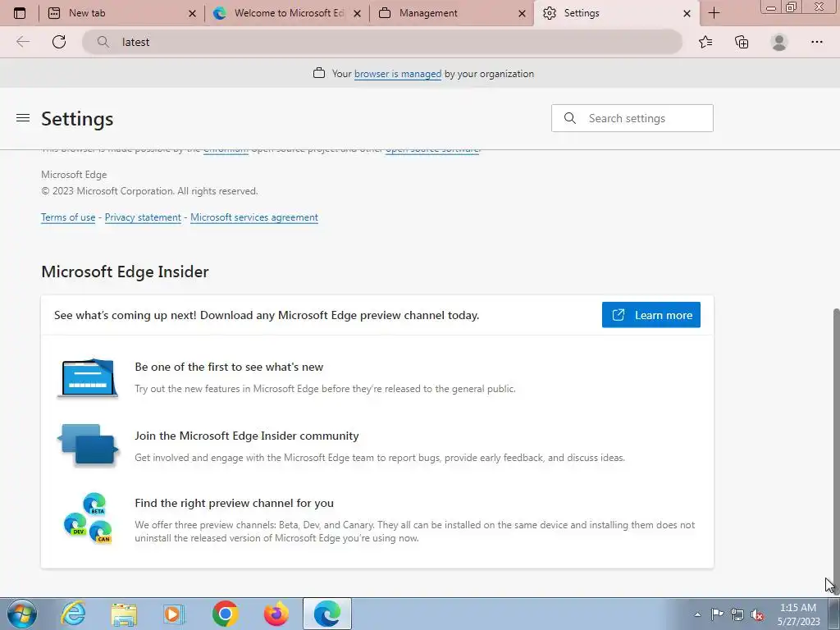Click the Learn more button
This screenshot has height=630, width=840.
coord(651,315)
